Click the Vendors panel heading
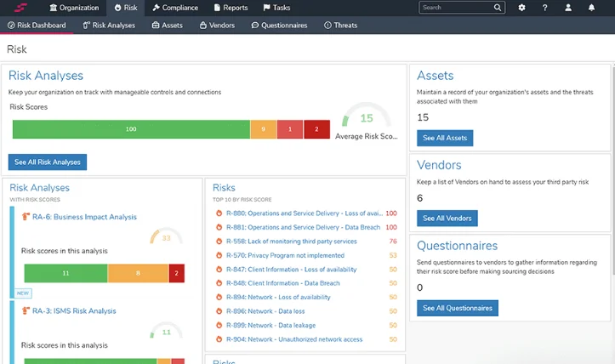Screen dimensions: 615x364 439,165
